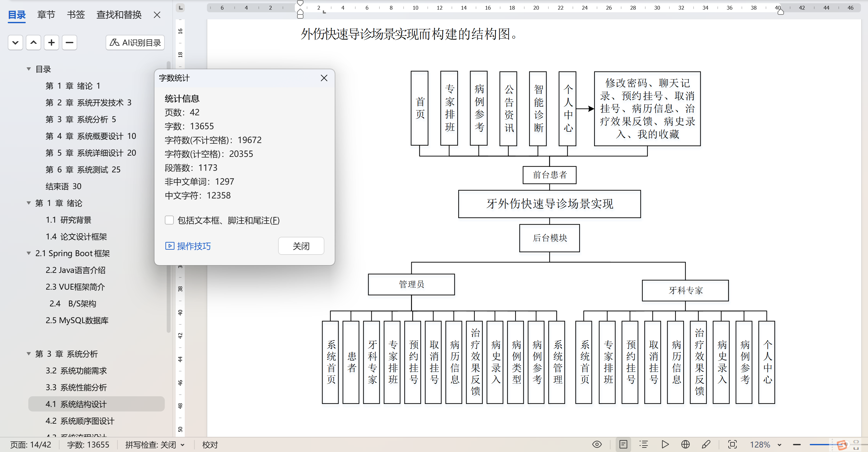Image resolution: width=868 pixels, height=452 pixels.
Task: Toggle eye protection mode icon
Action: (597, 444)
